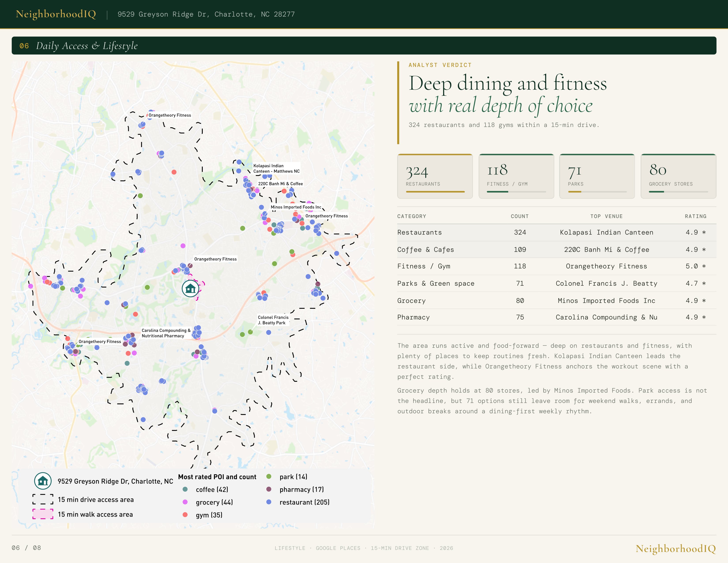Click the 'Most rated POI and count' legend heading

(217, 477)
